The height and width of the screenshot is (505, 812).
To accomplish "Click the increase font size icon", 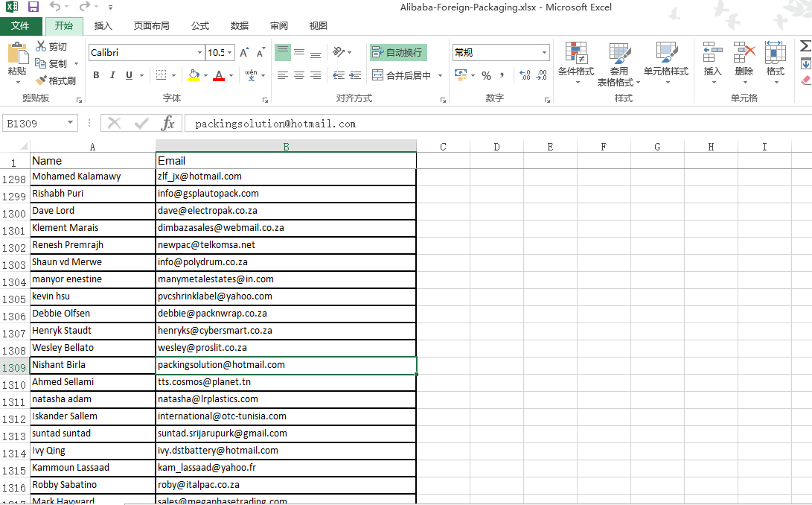I will (244, 53).
